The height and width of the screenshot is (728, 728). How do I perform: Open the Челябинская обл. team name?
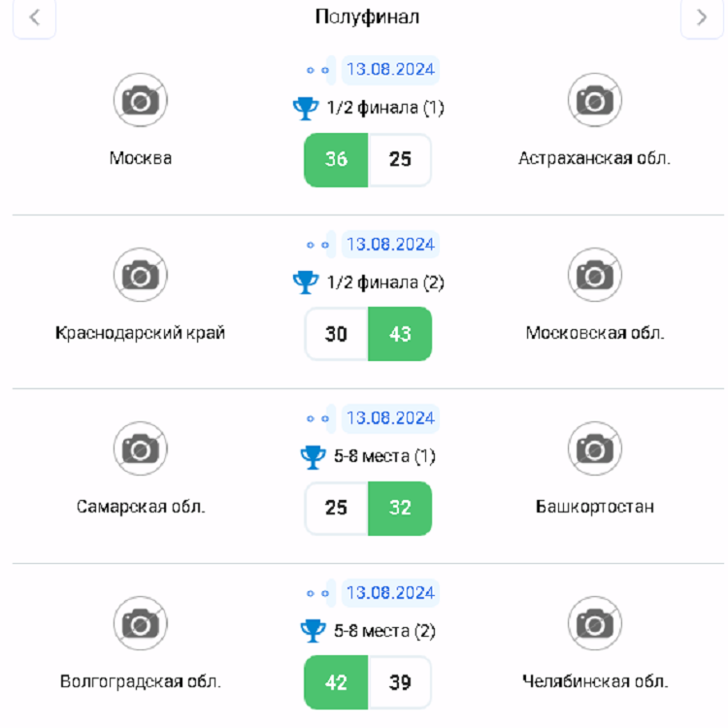coord(594,681)
